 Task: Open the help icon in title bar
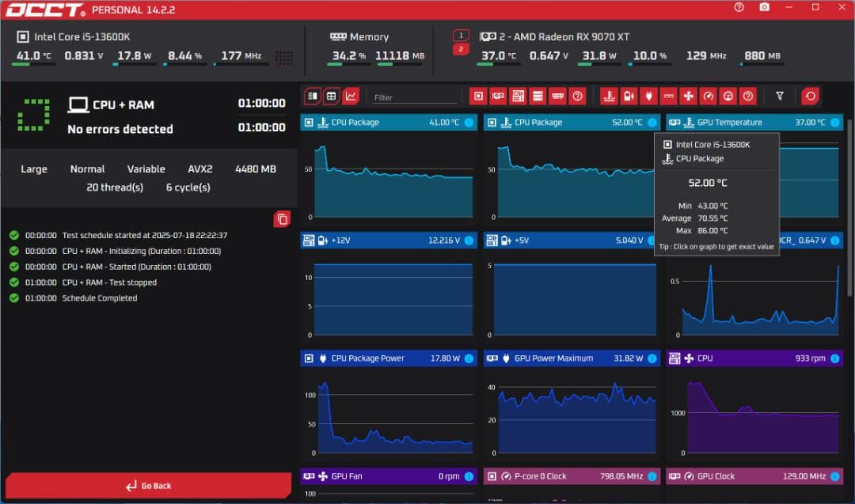click(739, 7)
